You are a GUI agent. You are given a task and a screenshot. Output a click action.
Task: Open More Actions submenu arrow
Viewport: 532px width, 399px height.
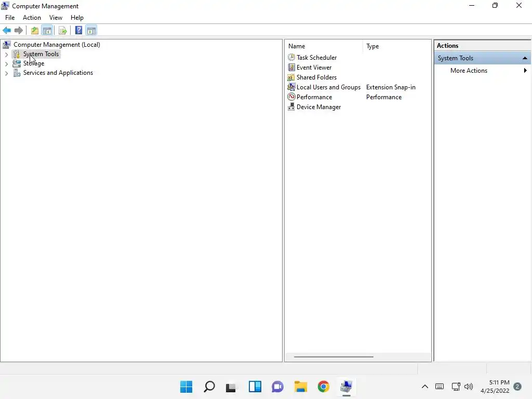(525, 71)
